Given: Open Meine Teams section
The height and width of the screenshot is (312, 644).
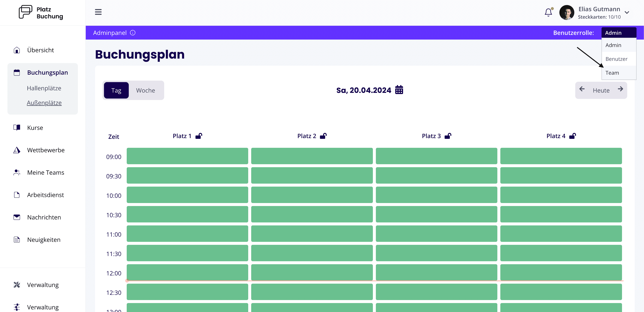Looking at the screenshot, I should 45,173.
